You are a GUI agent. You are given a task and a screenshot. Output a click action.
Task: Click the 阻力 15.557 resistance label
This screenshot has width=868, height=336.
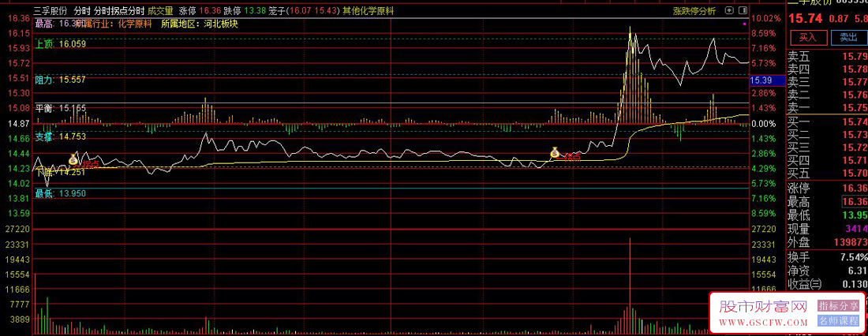tap(60, 80)
